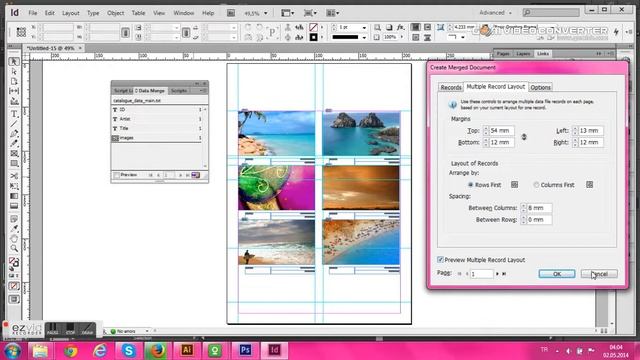Select Columns First radio button
The width and height of the screenshot is (640, 360).
(x=536, y=185)
